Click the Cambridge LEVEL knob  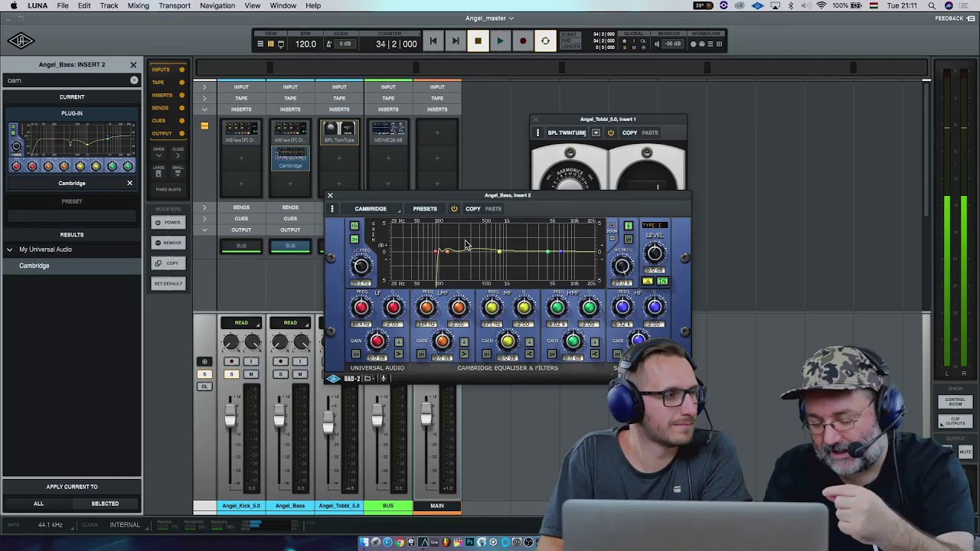pos(655,253)
